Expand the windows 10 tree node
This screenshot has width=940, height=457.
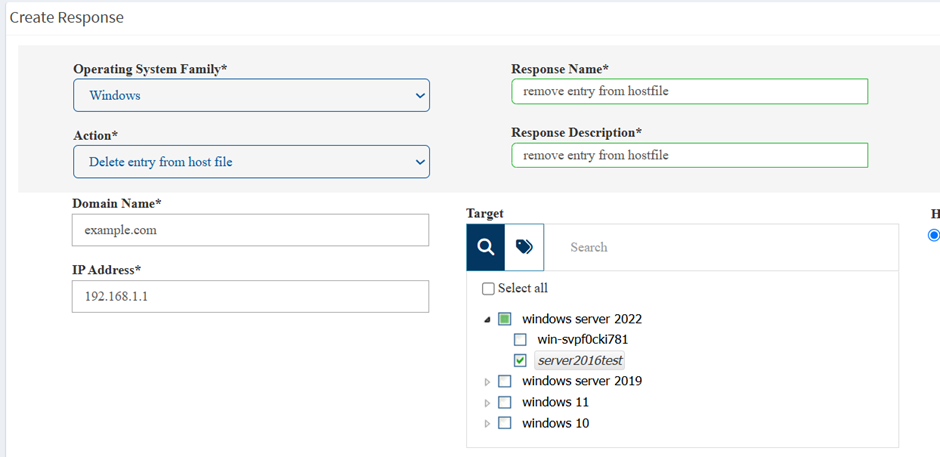click(487, 424)
